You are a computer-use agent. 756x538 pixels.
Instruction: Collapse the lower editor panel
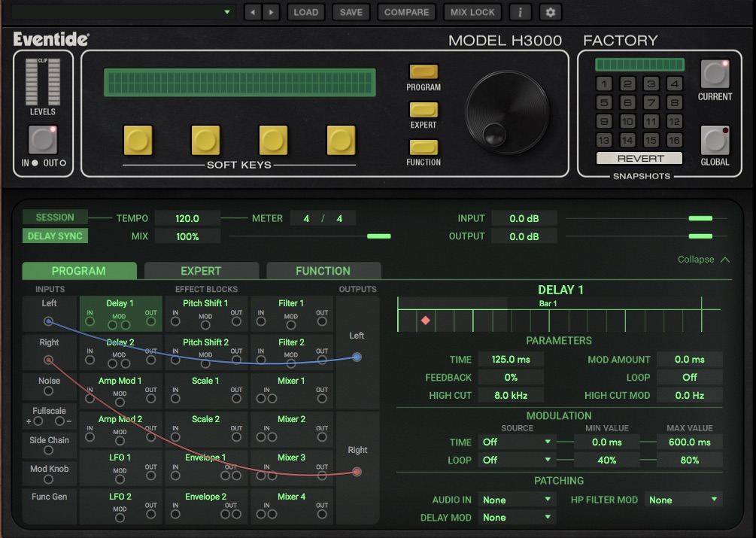[703, 260]
